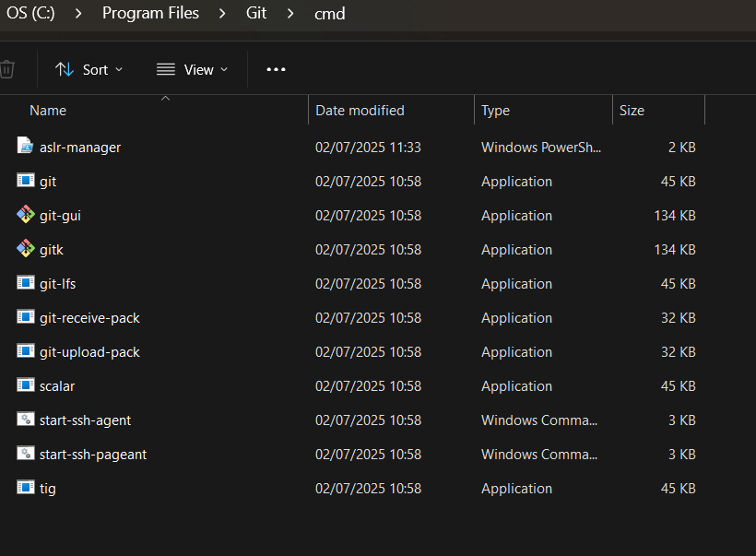756x556 pixels.
Task: Select the git-receive-pack file name
Action: pos(89,318)
